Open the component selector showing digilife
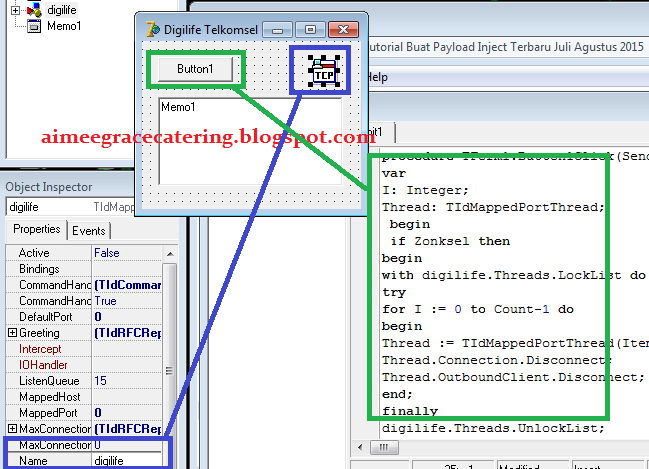This screenshot has width=649, height=469. coord(70,207)
